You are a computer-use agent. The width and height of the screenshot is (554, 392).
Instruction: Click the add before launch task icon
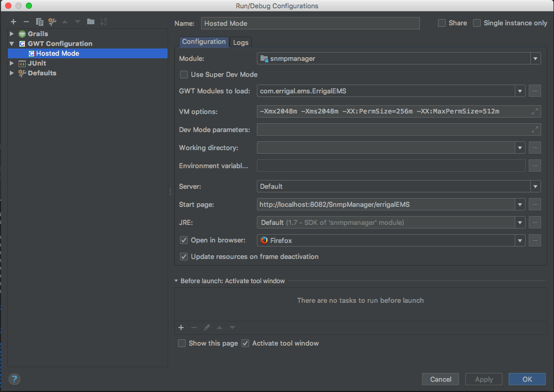click(181, 328)
